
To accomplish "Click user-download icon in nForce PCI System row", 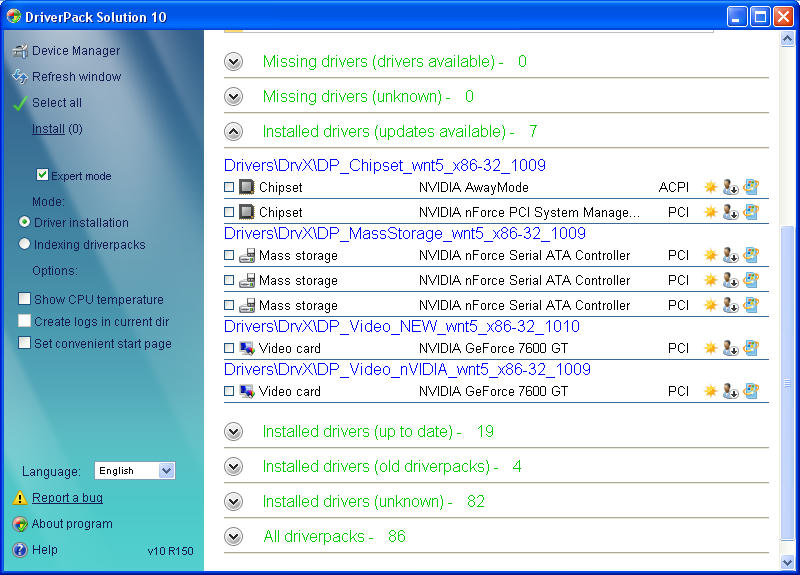I will 731,212.
